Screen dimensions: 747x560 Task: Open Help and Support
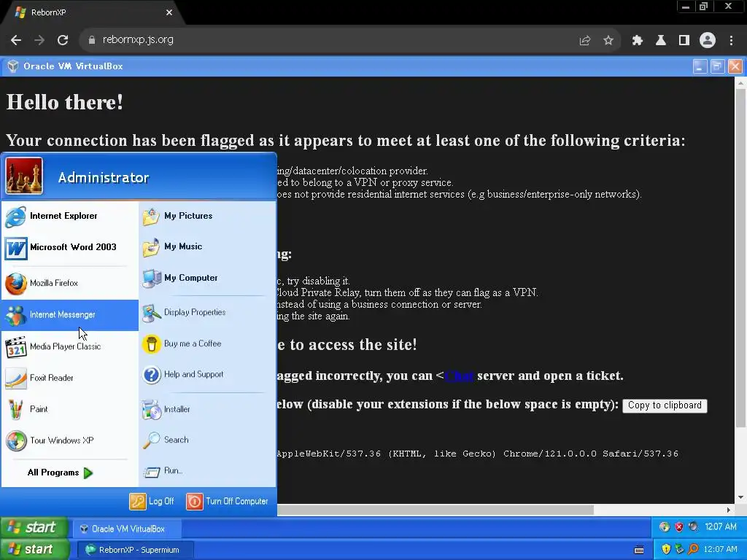pos(206,375)
